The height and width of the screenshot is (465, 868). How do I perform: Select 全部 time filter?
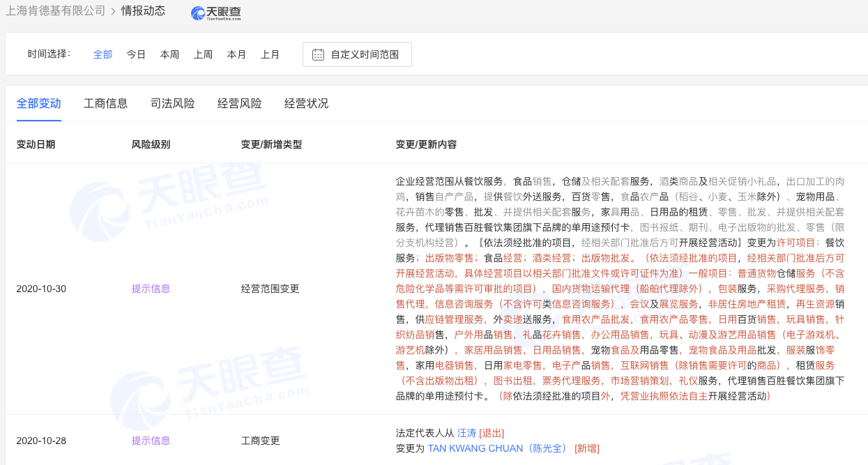point(102,54)
